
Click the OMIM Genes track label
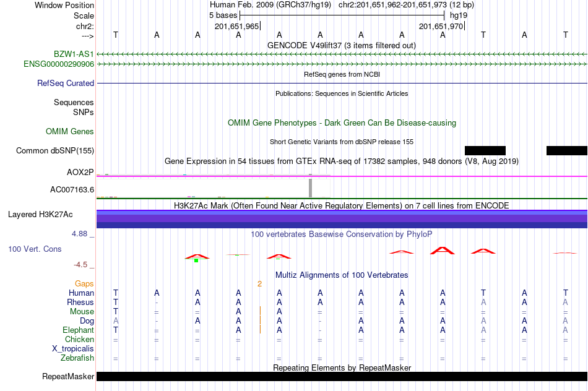pos(69,132)
